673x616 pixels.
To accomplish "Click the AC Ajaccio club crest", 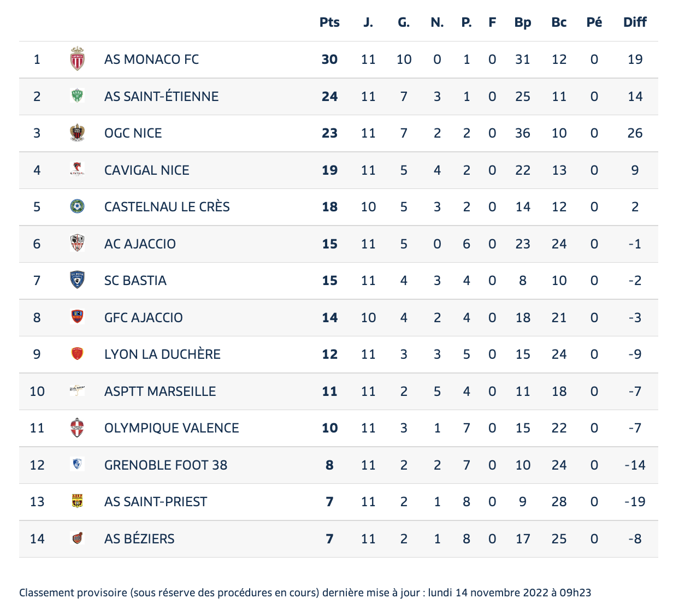I will pyautogui.click(x=78, y=244).
